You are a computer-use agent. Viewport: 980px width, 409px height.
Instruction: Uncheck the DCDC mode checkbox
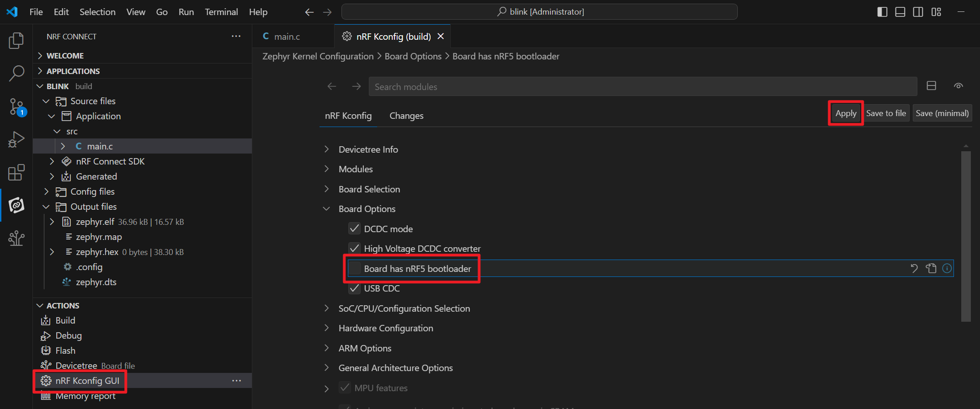pyautogui.click(x=354, y=228)
